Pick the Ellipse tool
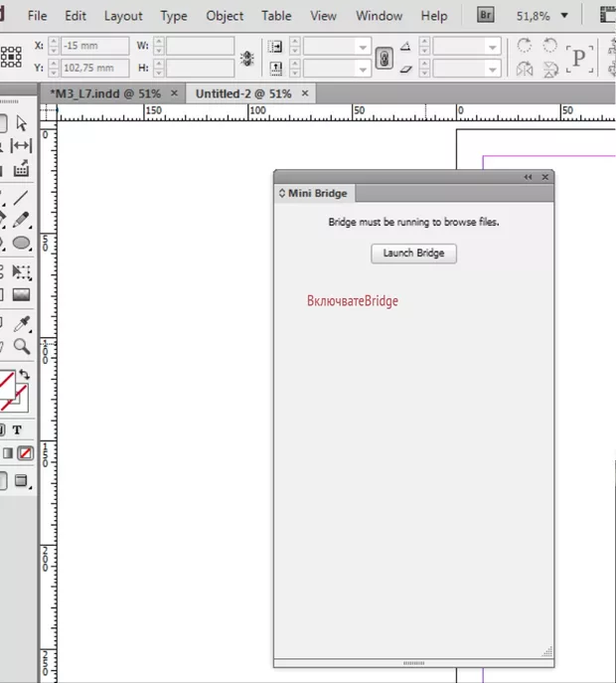616x683 pixels. coord(21,244)
